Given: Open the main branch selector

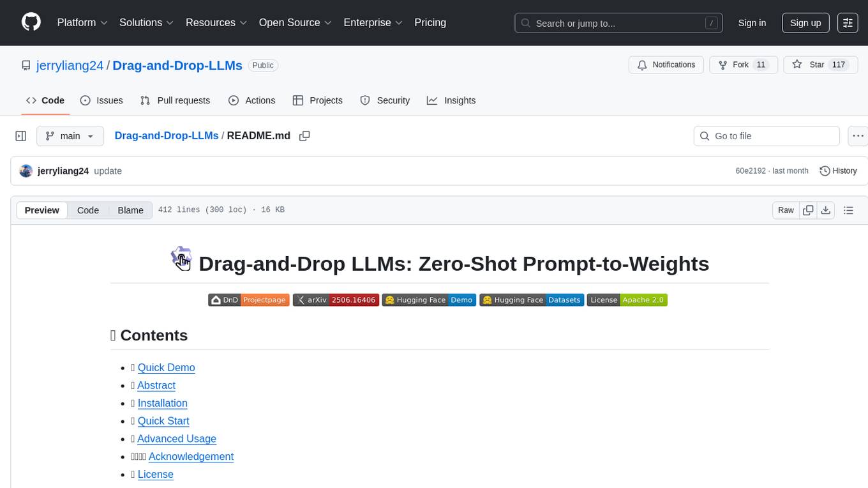Looking at the screenshot, I should pos(70,136).
